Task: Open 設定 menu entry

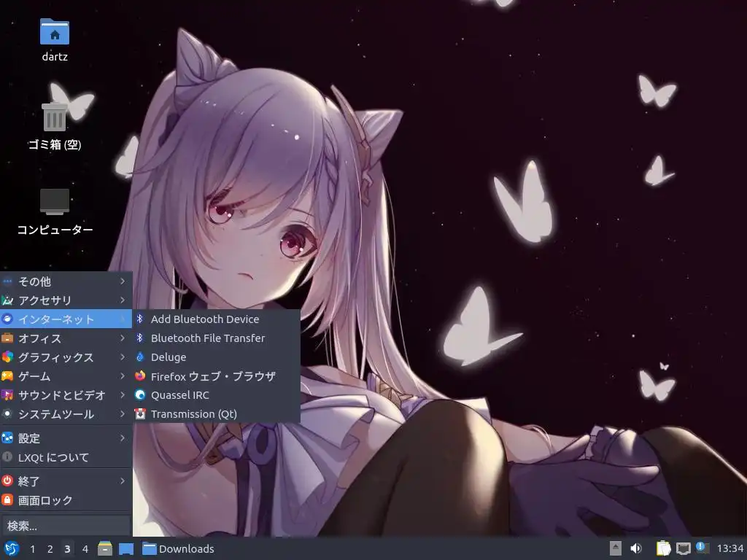Action: (66, 438)
